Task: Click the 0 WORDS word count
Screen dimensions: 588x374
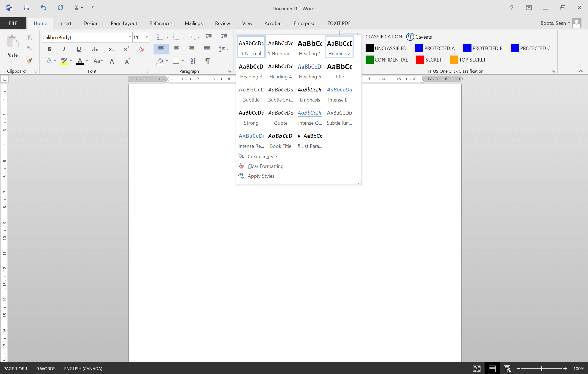Action: coord(46,369)
